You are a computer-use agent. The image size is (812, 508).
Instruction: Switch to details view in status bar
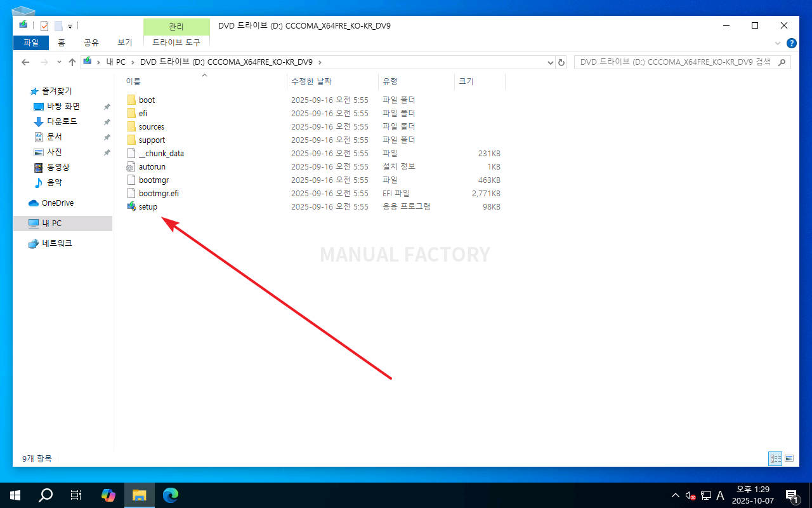[775, 458]
